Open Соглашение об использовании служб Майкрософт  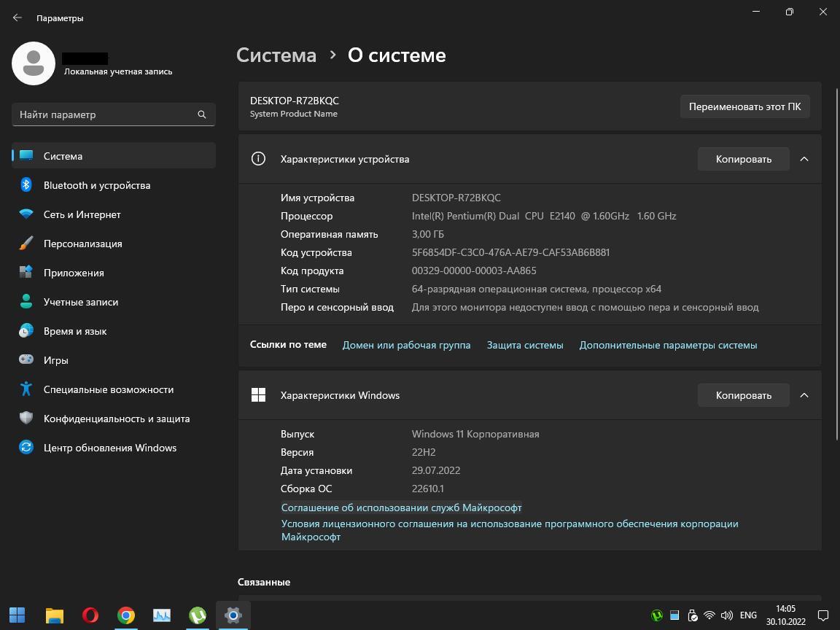[x=401, y=507]
